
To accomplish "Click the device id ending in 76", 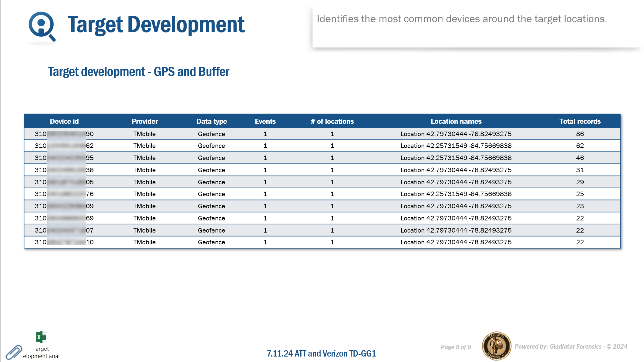I will pos(64,194).
